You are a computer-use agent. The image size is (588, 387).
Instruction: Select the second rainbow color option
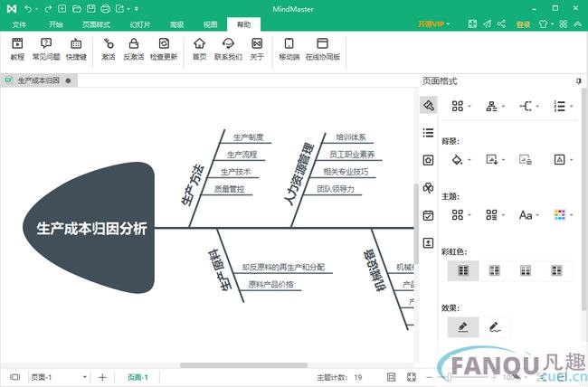495,269
